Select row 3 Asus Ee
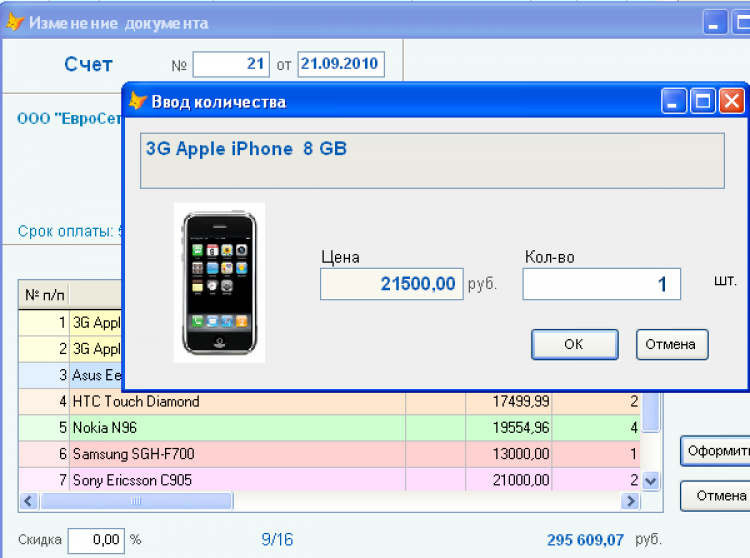The height and width of the screenshot is (558, 750). (71, 375)
